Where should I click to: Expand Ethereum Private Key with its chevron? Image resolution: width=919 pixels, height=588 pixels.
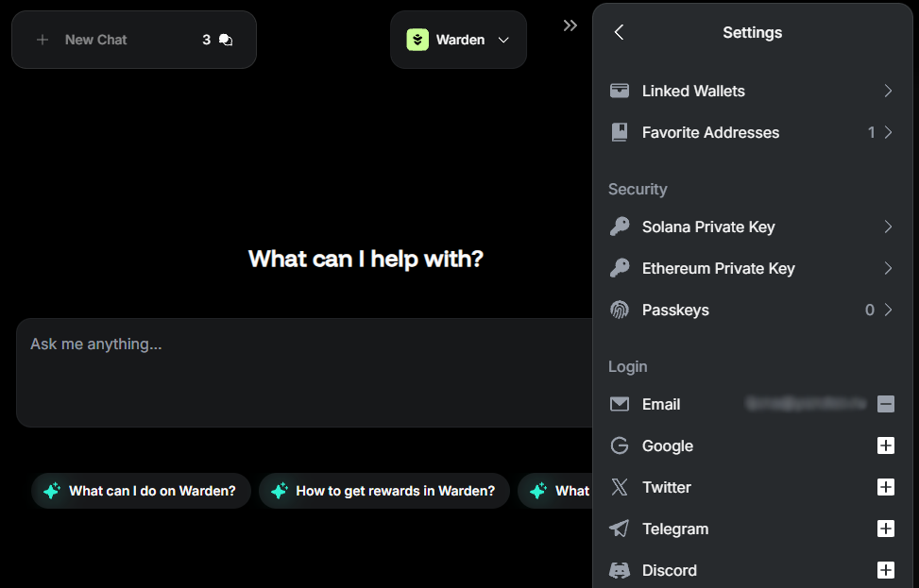coord(889,268)
